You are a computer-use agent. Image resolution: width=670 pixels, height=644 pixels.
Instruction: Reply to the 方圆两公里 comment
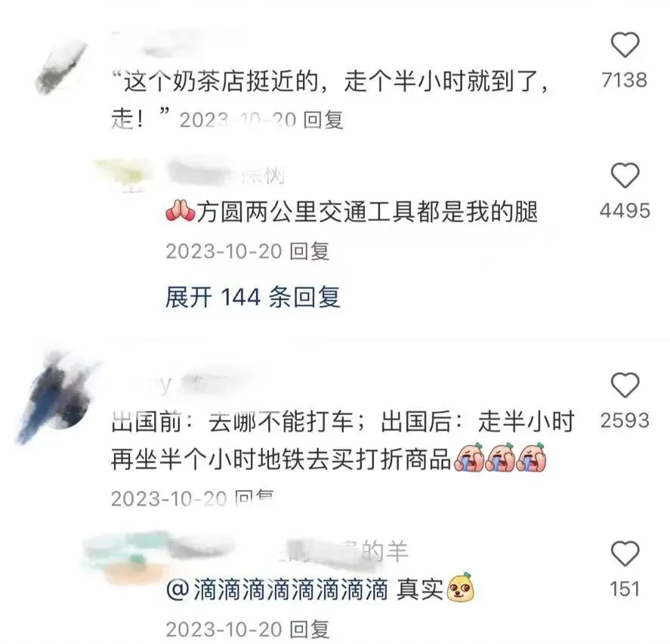pos(310,252)
